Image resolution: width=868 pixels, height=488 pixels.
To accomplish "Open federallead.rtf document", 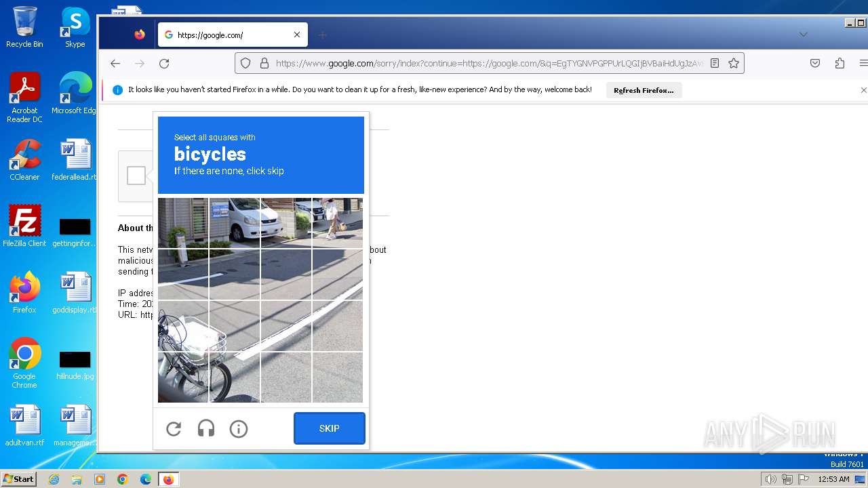I will (x=75, y=160).
